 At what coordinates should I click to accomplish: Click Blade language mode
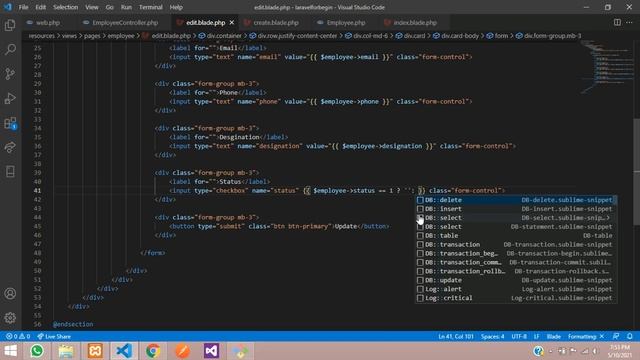coord(553,336)
